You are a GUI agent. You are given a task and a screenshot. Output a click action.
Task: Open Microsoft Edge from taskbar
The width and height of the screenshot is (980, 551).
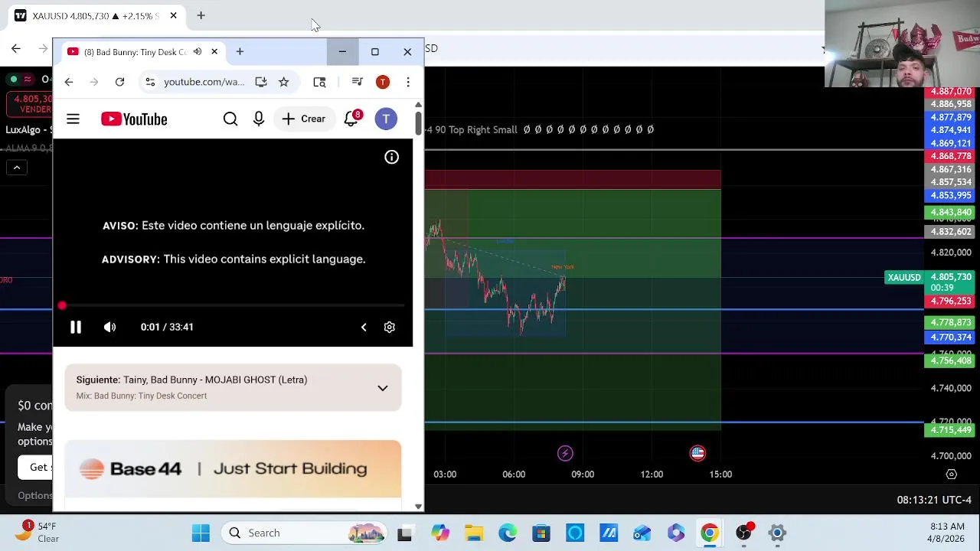(508, 533)
